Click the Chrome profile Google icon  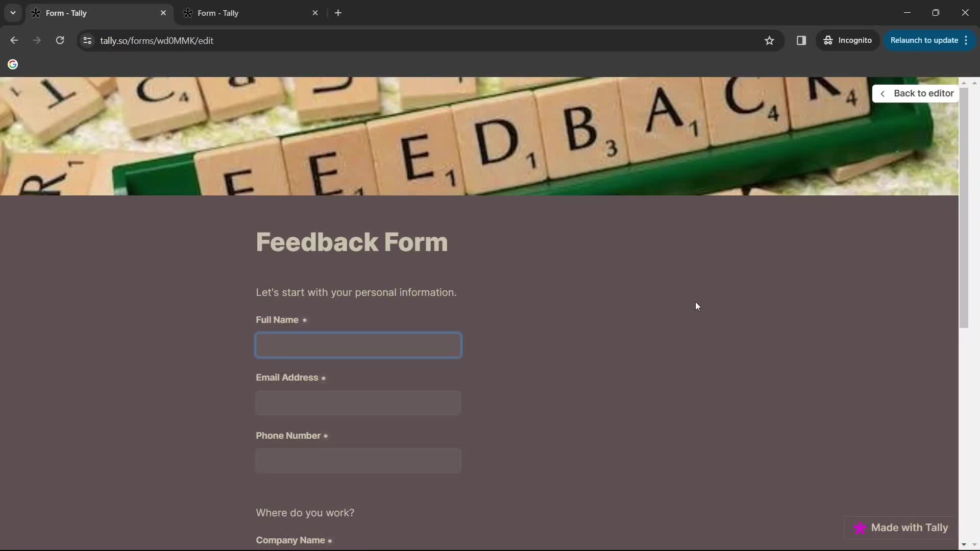[x=12, y=64]
